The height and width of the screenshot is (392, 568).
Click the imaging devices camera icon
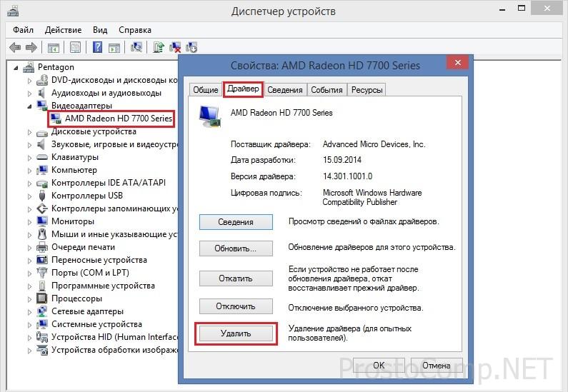click(x=42, y=350)
